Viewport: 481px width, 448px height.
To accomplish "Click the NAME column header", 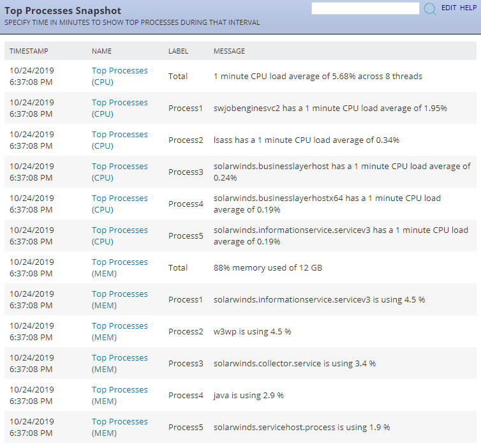I will [101, 51].
